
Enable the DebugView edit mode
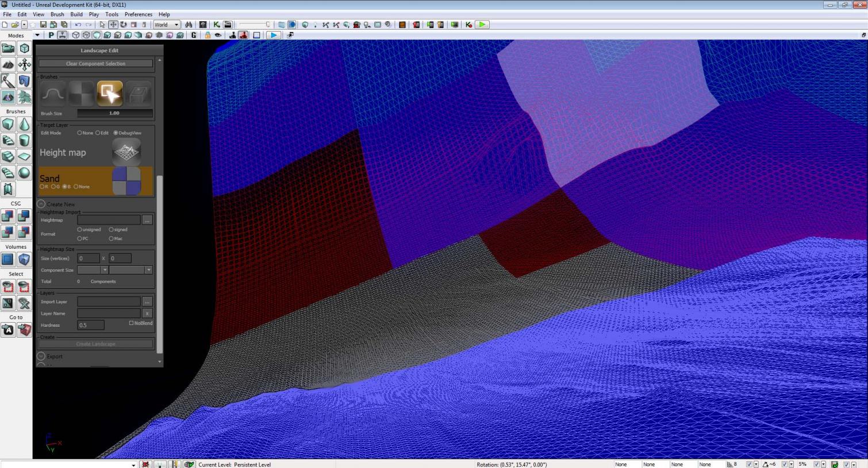click(x=115, y=133)
